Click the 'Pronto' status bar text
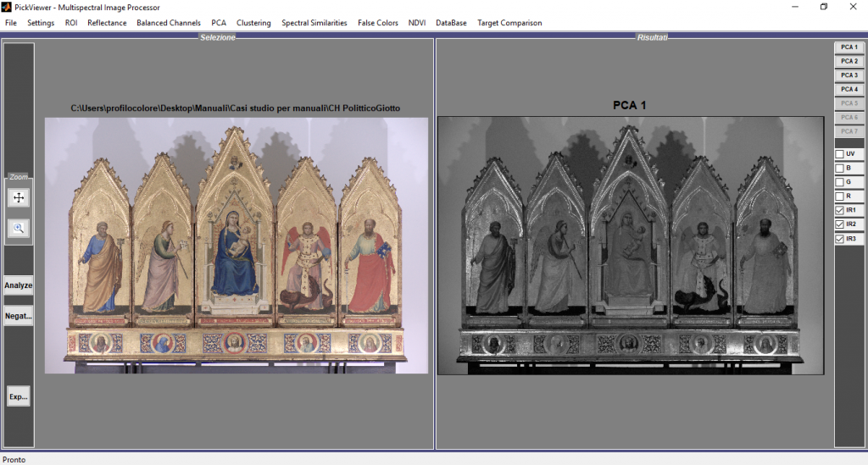 (x=14, y=459)
